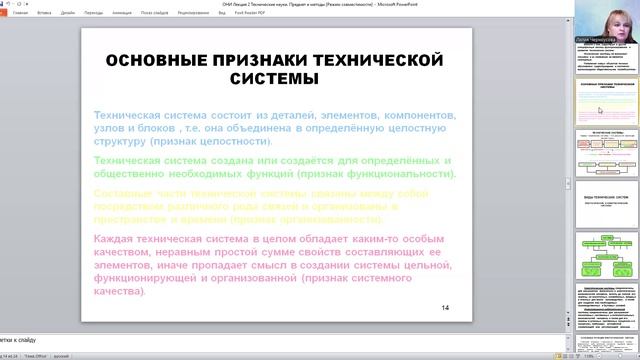Open quick access toolbar customize dropdown

27,4
